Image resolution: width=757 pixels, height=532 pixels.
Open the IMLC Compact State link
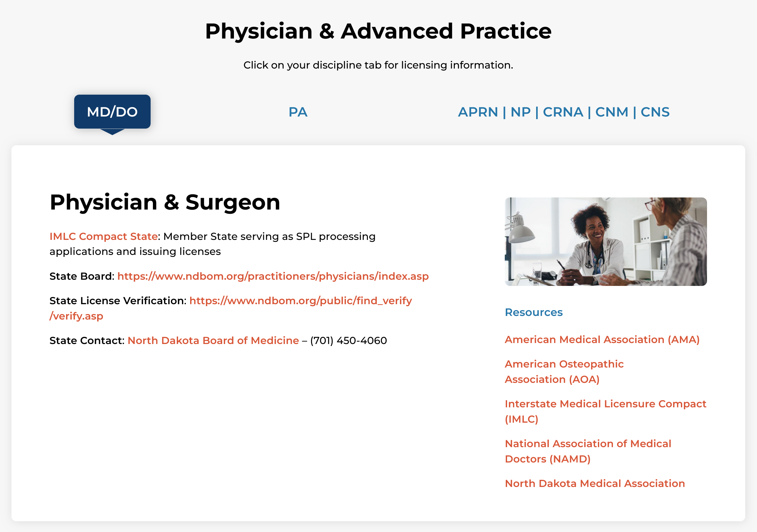103,236
